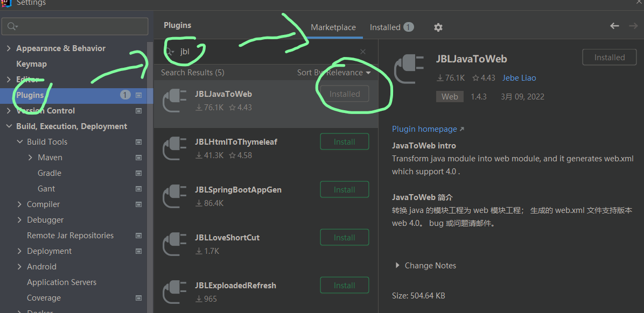Click the JBLSpringBootAppGen plugin icon
Viewport: 644px width, 313px height.
tap(175, 196)
